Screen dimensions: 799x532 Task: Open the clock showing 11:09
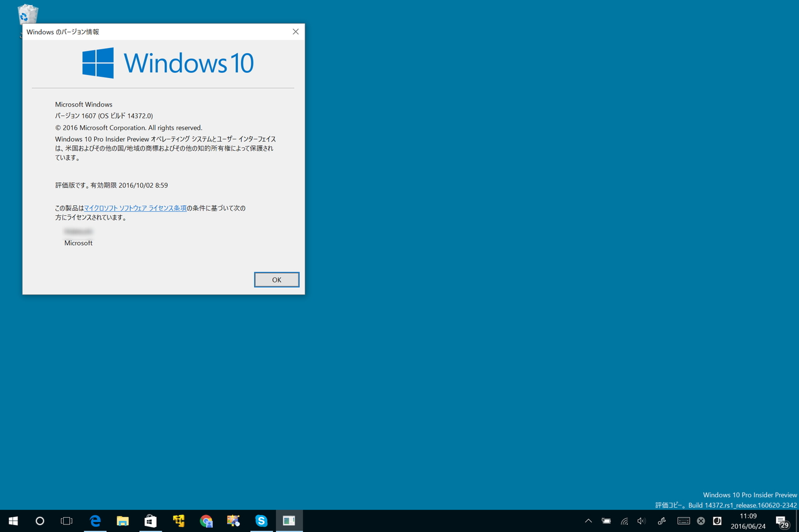(x=748, y=521)
